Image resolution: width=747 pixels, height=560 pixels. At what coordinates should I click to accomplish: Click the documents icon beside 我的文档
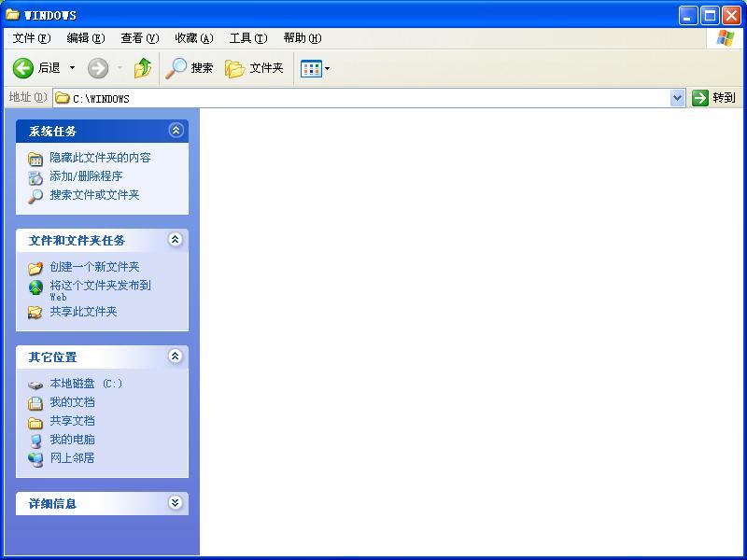coord(35,403)
